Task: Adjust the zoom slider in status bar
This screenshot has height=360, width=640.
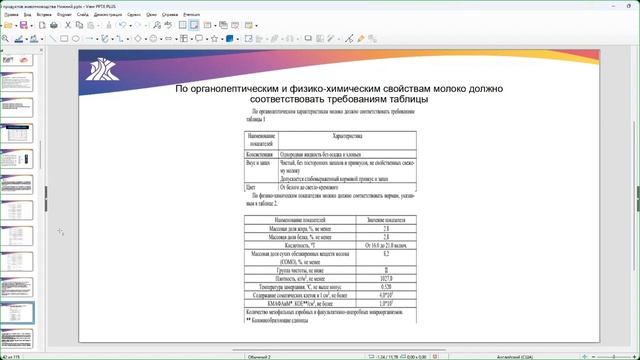Action: 613,357
